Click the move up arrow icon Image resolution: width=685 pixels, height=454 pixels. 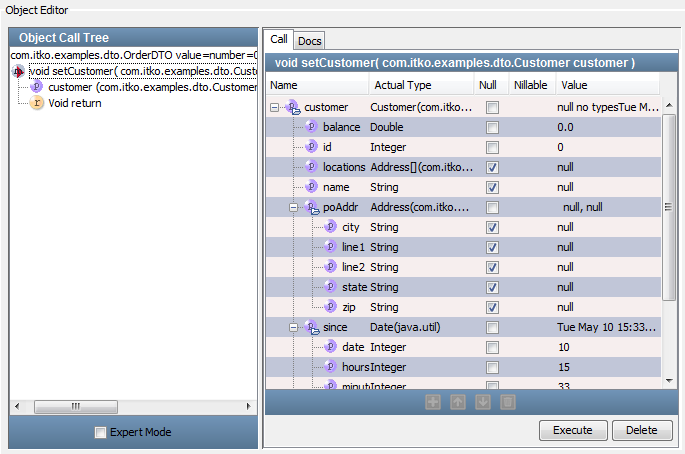pyautogui.click(x=458, y=402)
